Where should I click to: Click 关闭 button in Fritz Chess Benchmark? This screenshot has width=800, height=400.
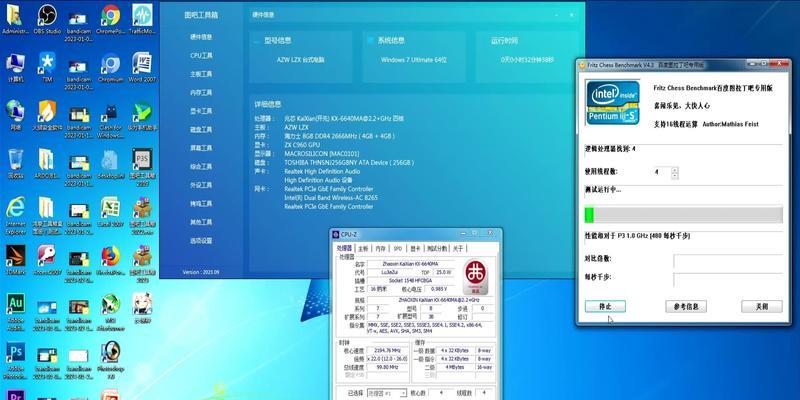click(762, 307)
